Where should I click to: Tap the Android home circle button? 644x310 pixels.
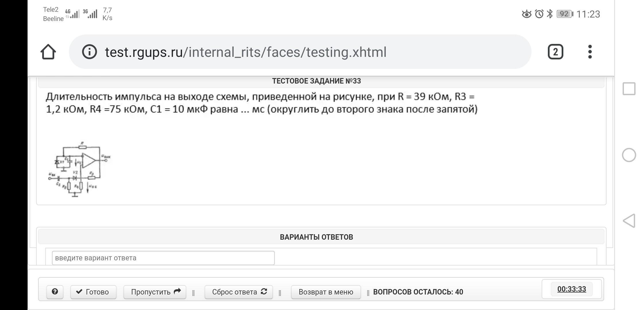[x=629, y=155]
